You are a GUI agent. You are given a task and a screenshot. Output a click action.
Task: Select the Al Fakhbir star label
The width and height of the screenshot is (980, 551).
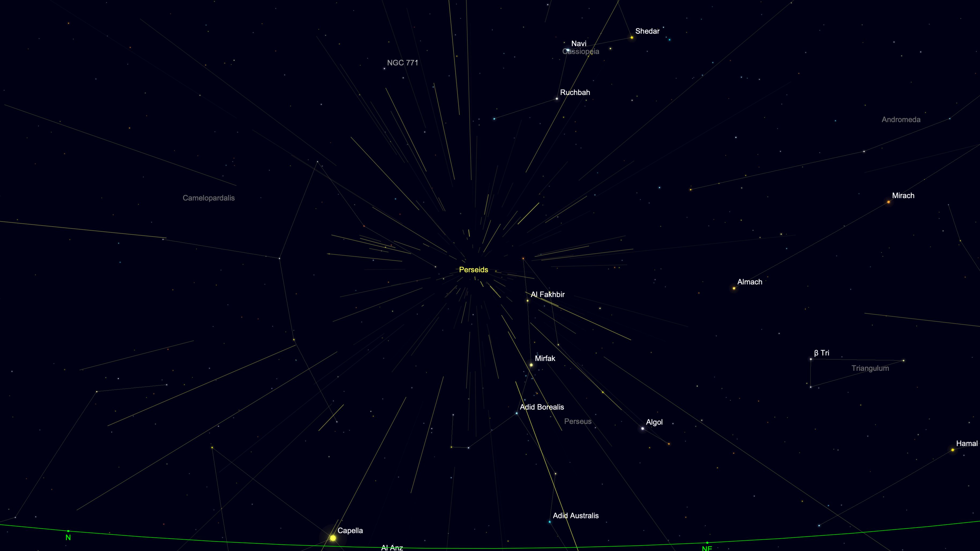tap(548, 294)
